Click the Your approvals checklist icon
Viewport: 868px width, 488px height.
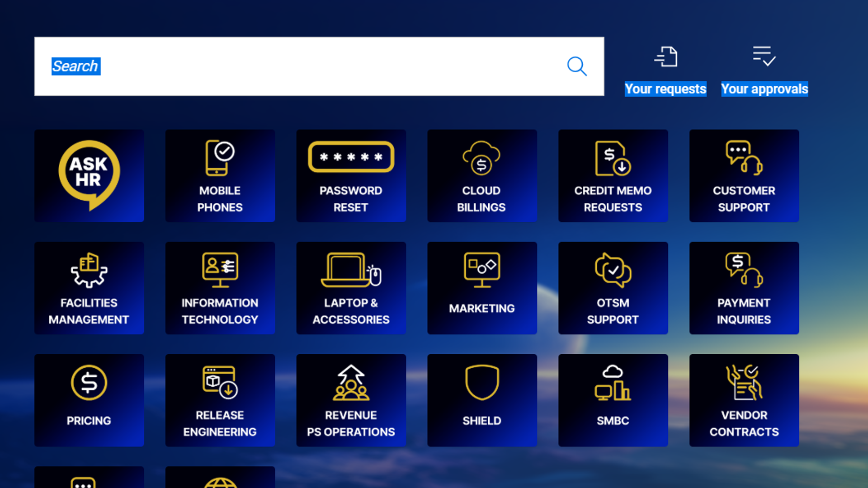tap(764, 56)
